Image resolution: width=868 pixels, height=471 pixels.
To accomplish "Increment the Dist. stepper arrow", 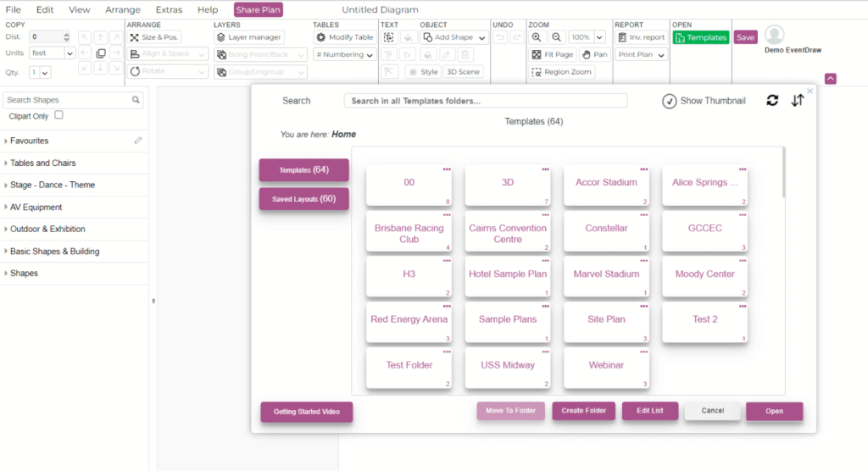I will [x=66, y=35].
